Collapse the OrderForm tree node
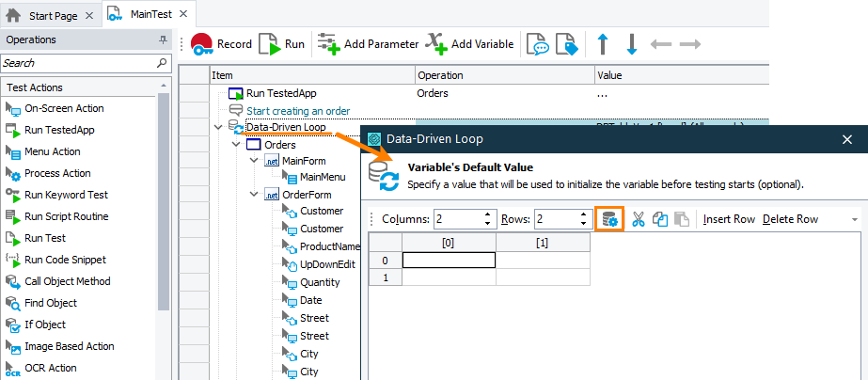Viewport: 868px width, 380px height. [254, 195]
